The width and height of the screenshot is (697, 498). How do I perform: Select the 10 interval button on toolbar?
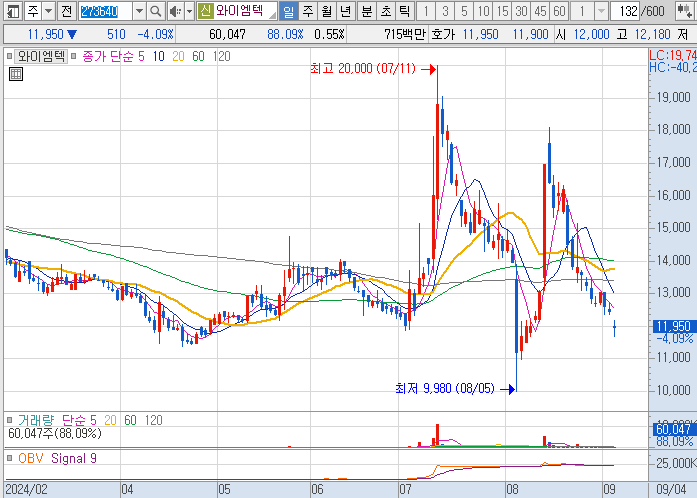pos(483,11)
